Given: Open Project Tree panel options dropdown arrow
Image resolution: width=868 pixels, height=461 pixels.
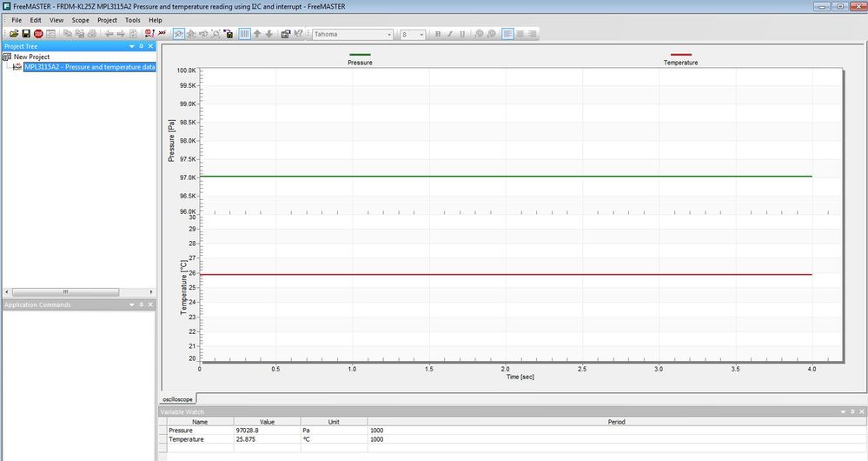Looking at the screenshot, I should 132,47.
